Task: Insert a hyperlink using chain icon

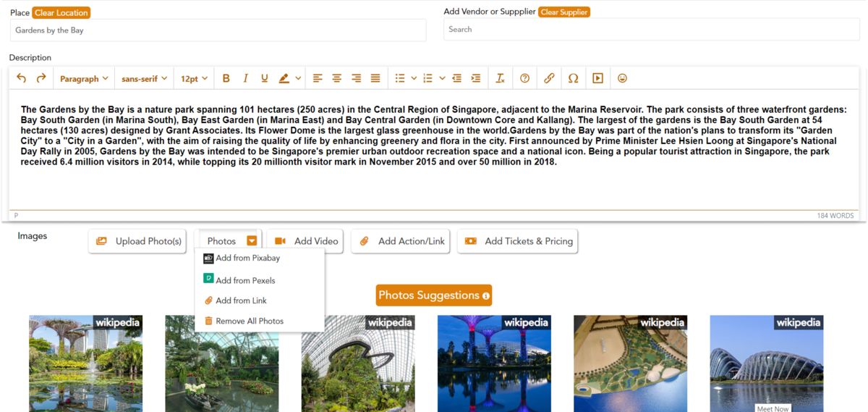Action: click(549, 78)
